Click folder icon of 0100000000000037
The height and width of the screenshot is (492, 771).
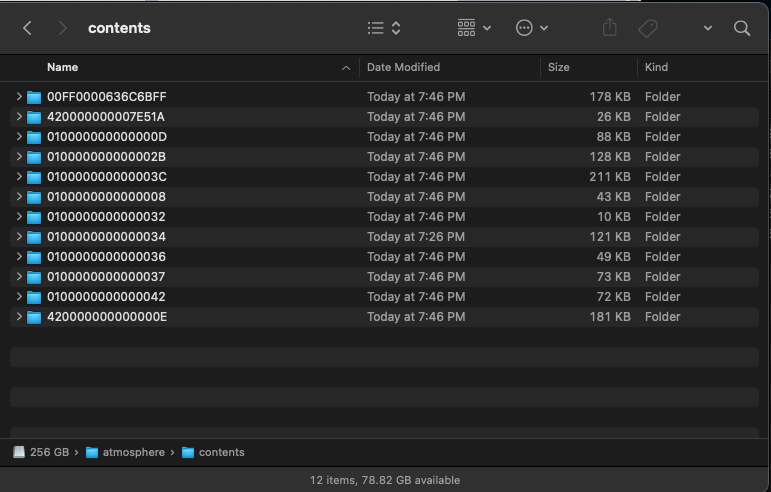click(34, 277)
